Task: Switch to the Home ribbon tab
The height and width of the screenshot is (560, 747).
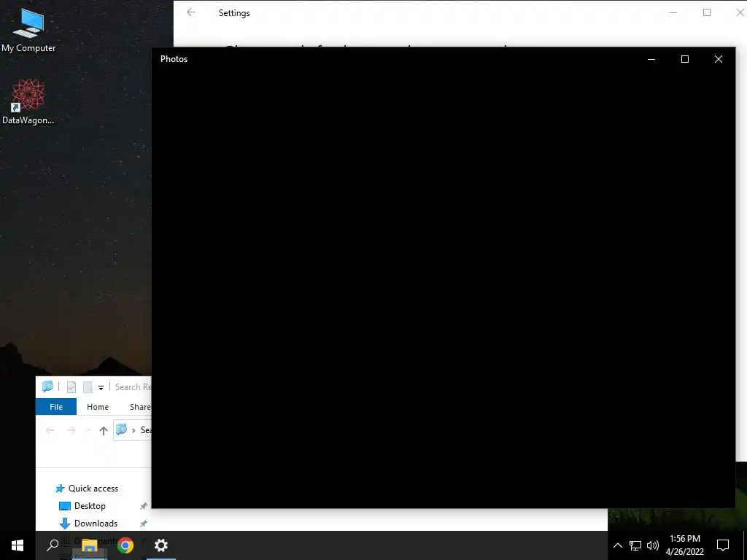Action: (98, 407)
